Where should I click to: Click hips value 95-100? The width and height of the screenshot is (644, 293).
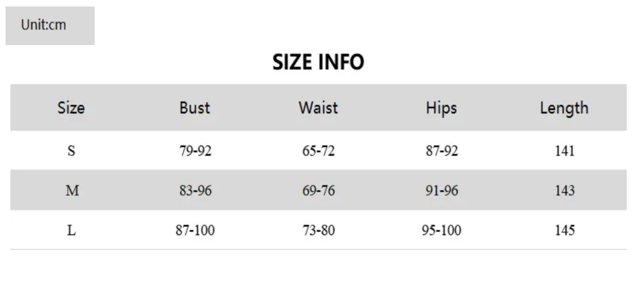click(x=442, y=230)
